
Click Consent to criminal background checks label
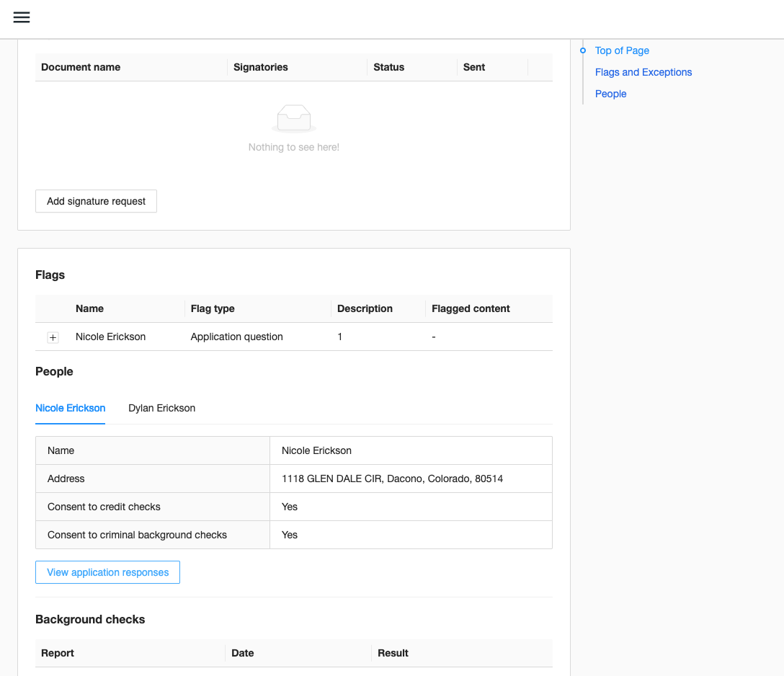pos(137,535)
